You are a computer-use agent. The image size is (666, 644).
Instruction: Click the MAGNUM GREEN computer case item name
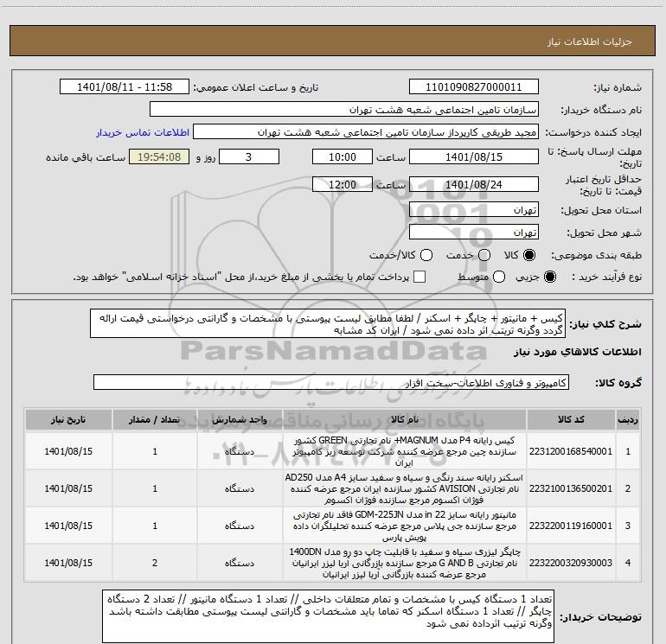(405, 451)
